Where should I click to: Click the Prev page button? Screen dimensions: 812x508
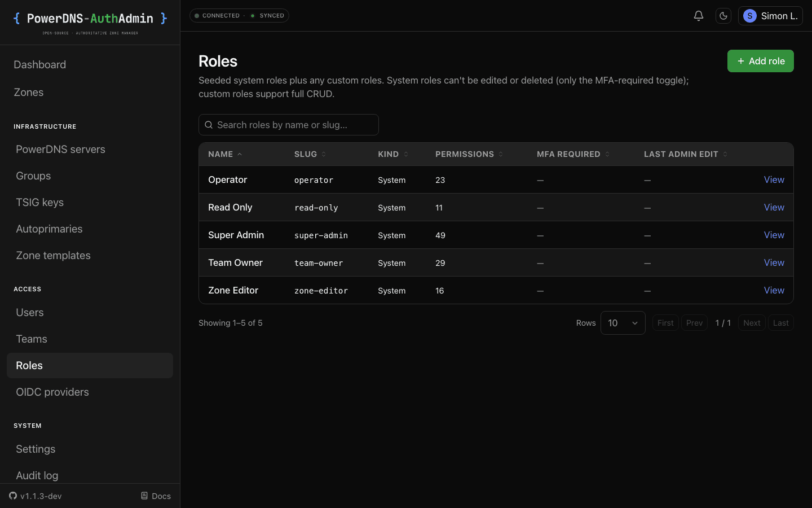click(694, 323)
